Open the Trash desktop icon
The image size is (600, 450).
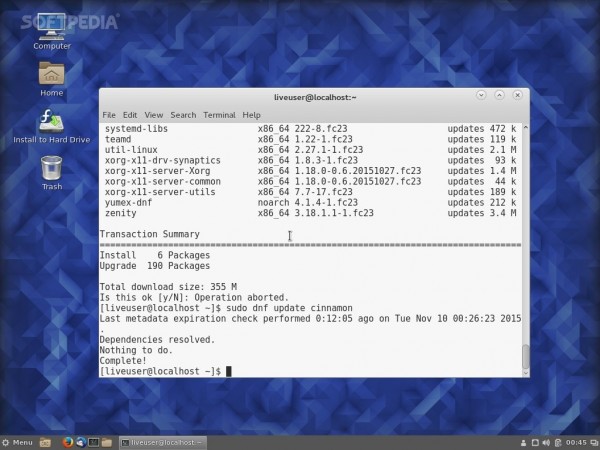pos(52,173)
